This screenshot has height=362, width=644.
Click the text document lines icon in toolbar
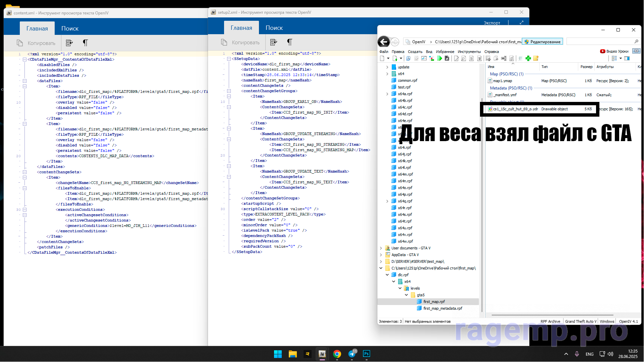(471, 58)
